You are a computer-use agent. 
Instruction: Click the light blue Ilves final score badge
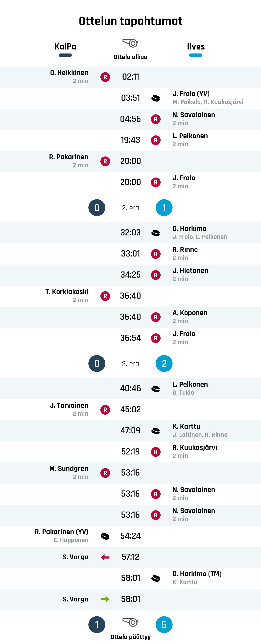click(x=164, y=624)
